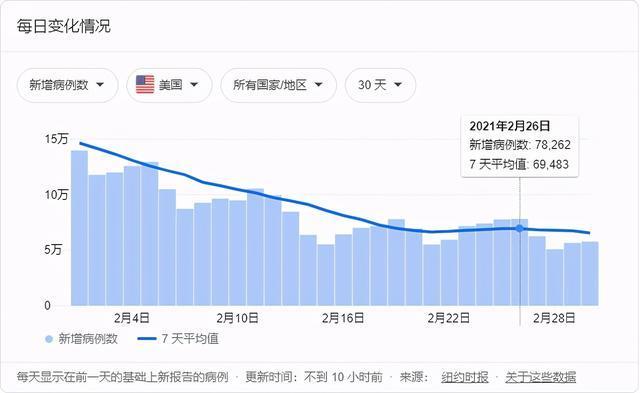
Task: Click the 2月10日 axis label
Action: 237,318
